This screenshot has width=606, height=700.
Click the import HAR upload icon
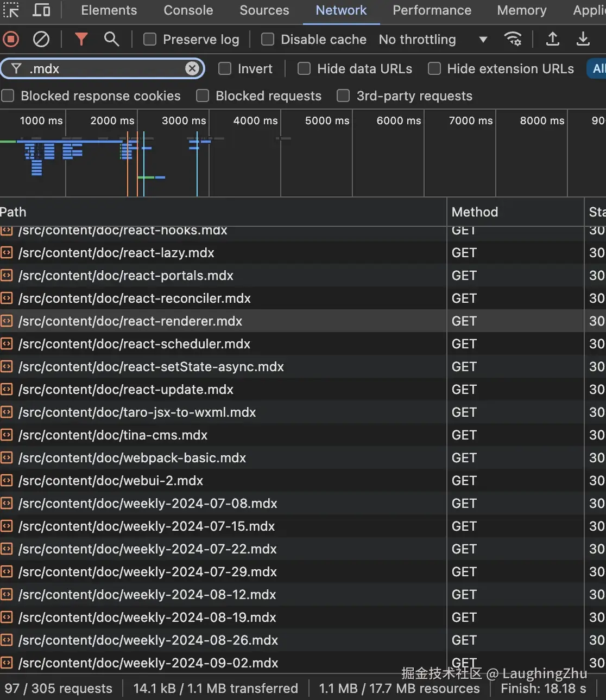(552, 39)
